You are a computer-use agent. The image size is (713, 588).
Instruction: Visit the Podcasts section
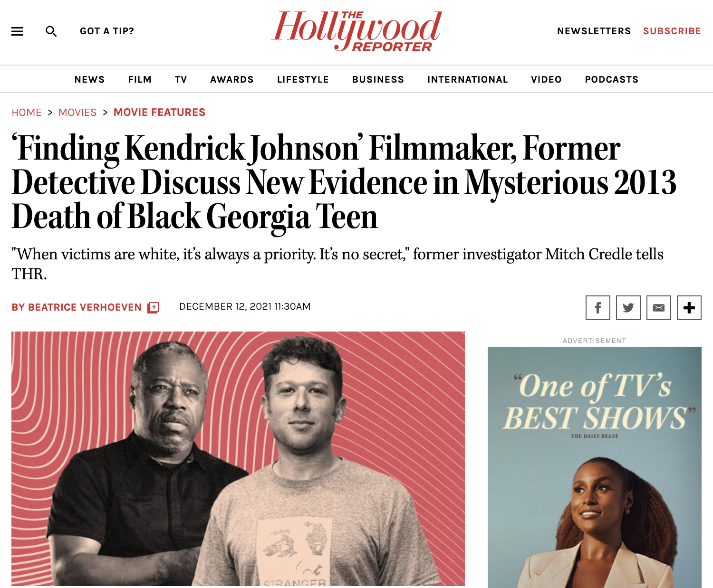612,79
